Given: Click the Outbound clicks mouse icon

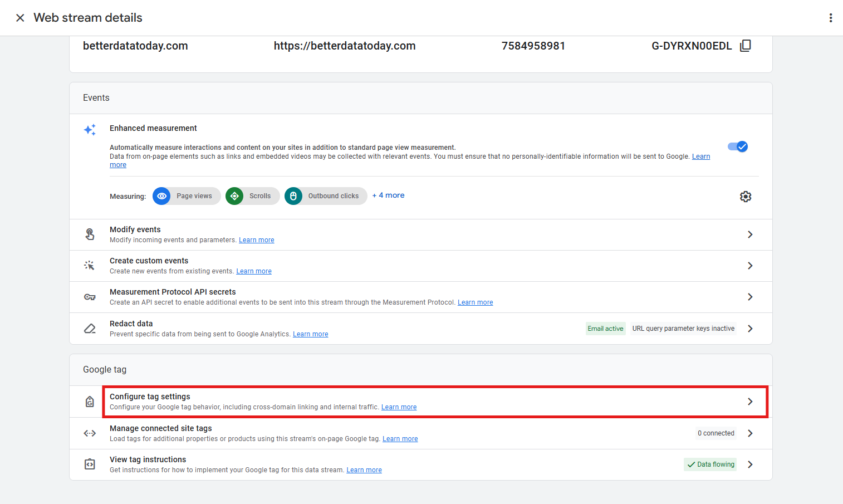Looking at the screenshot, I should click(x=293, y=196).
